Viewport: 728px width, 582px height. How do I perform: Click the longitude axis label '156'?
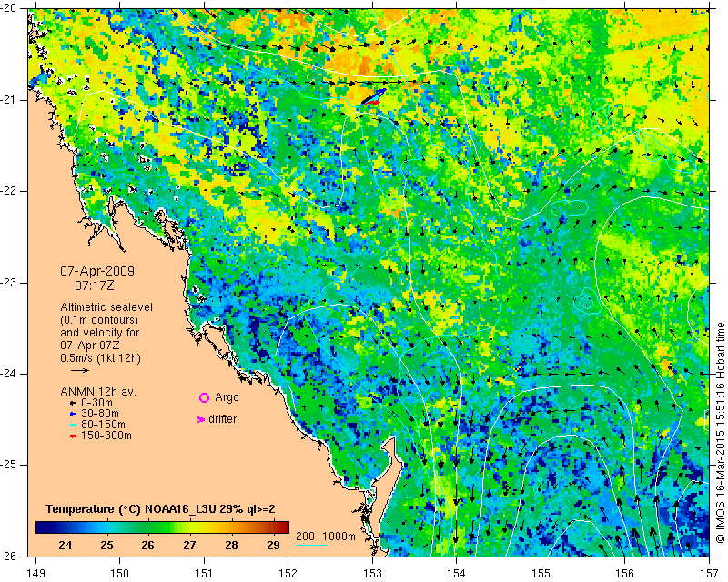(x=625, y=574)
